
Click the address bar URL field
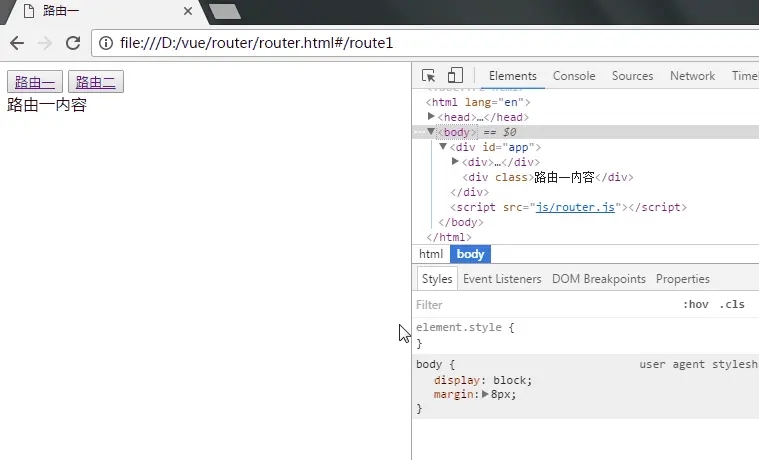pyautogui.click(x=425, y=43)
